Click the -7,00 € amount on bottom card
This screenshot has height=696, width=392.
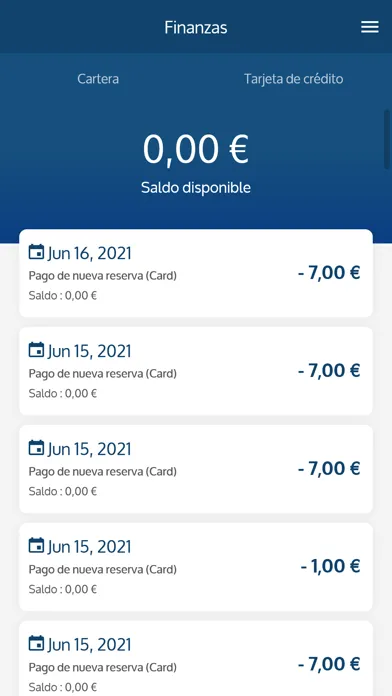pos(329,664)
